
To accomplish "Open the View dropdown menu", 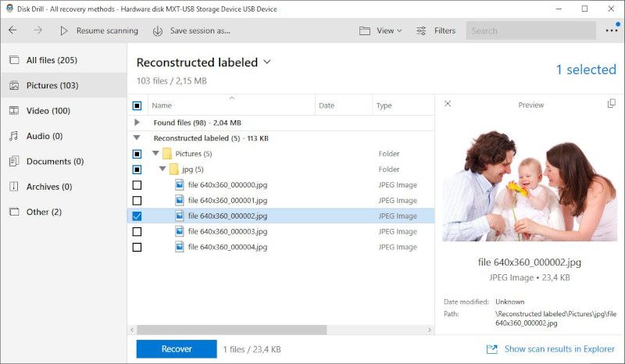I will 380,30.
